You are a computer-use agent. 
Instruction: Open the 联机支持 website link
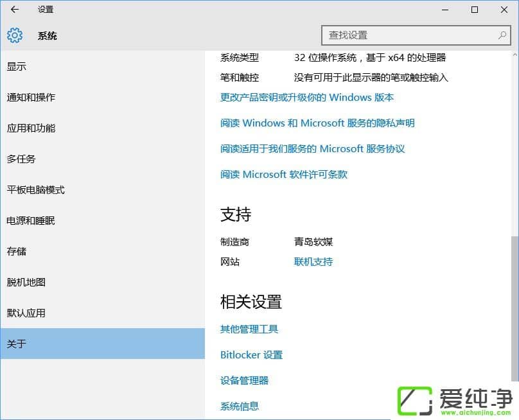[313, 262]
